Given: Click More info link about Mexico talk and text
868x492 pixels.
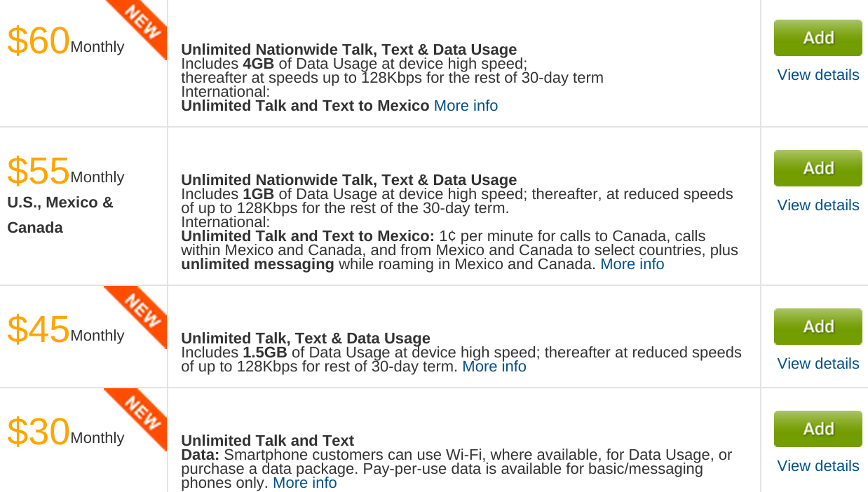Looking at the screenshot, I should click(x=466, y=106).
